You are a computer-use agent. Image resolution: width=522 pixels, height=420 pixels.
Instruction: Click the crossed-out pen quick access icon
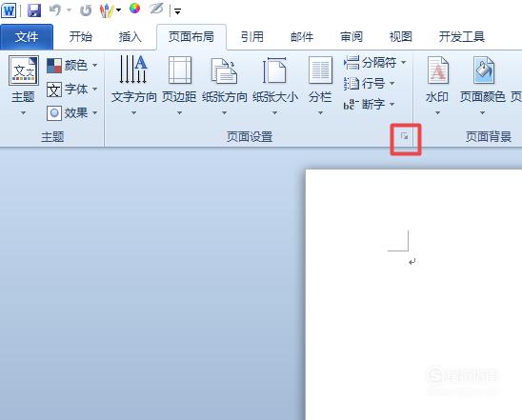point(156,9)
